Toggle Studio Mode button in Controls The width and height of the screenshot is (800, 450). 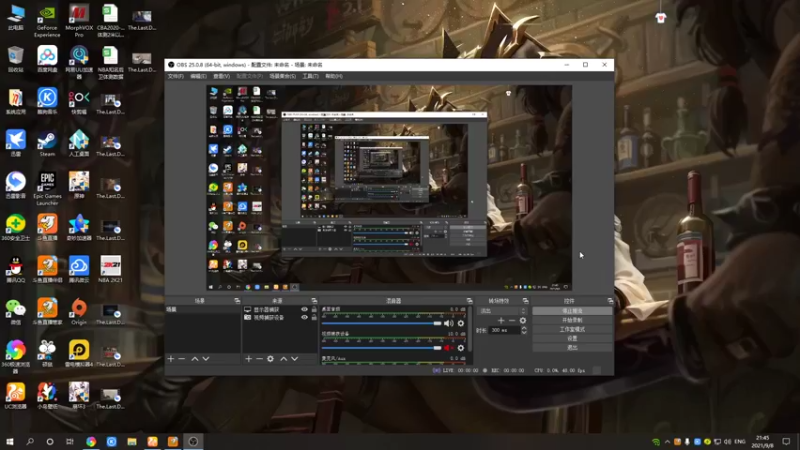tap(572, 329)
